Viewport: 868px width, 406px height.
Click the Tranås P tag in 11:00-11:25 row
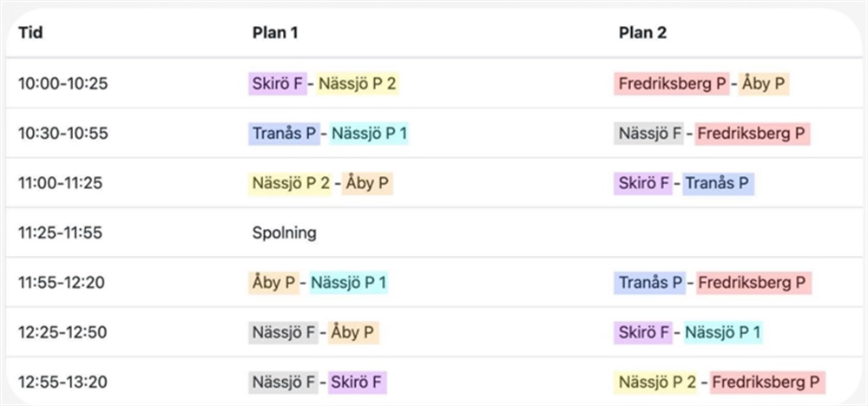(718, 184)
